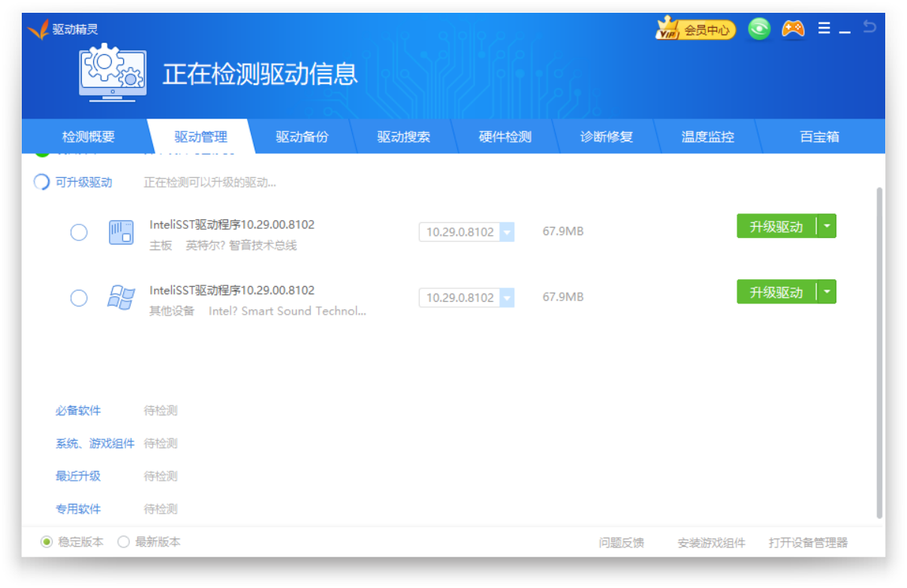
Task: Open the hamburger main menu
Action: [x=824, y=28]
